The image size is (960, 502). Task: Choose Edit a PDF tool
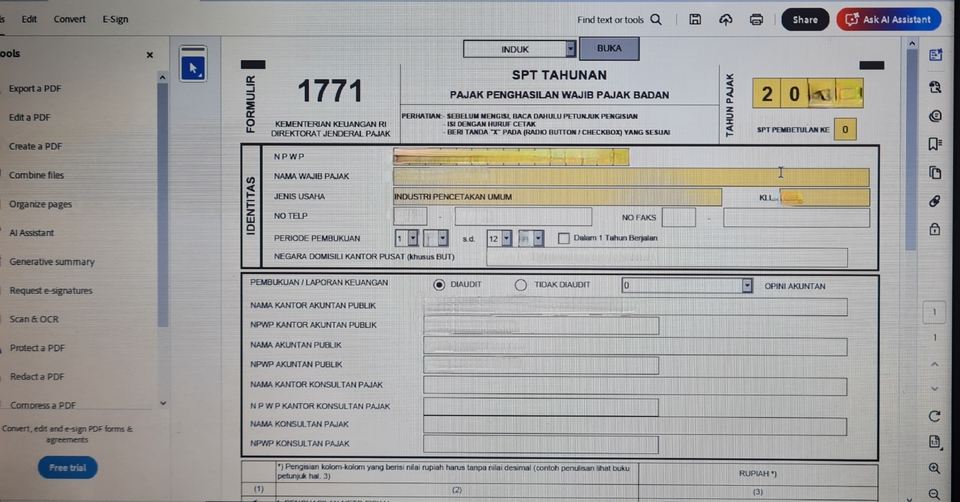coord(29,118)
